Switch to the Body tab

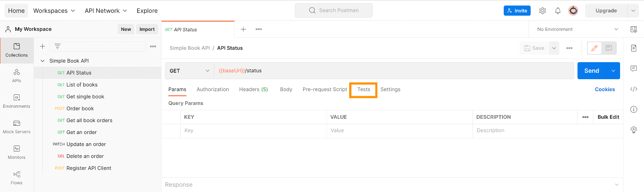286,89
